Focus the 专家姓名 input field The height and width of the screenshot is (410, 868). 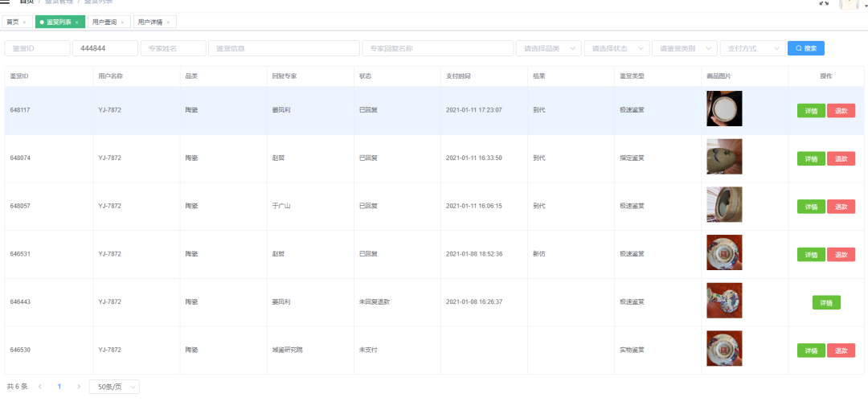(x=174, y=48)
